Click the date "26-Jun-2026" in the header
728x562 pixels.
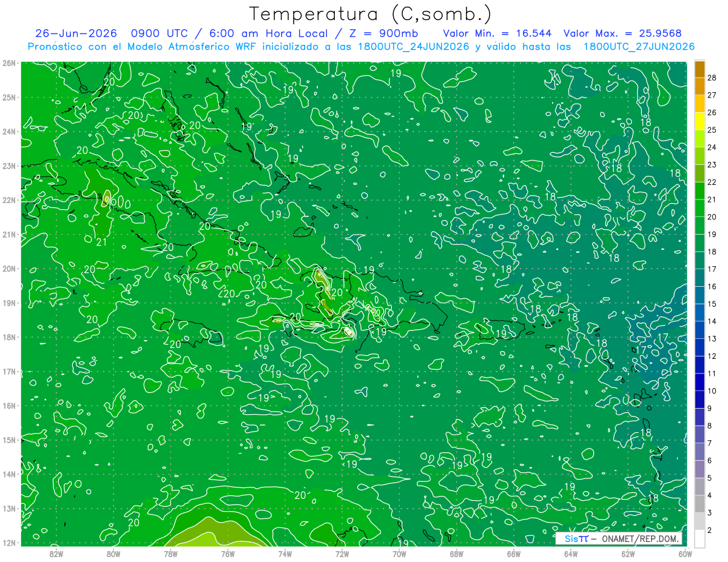(x=76, y=33)
